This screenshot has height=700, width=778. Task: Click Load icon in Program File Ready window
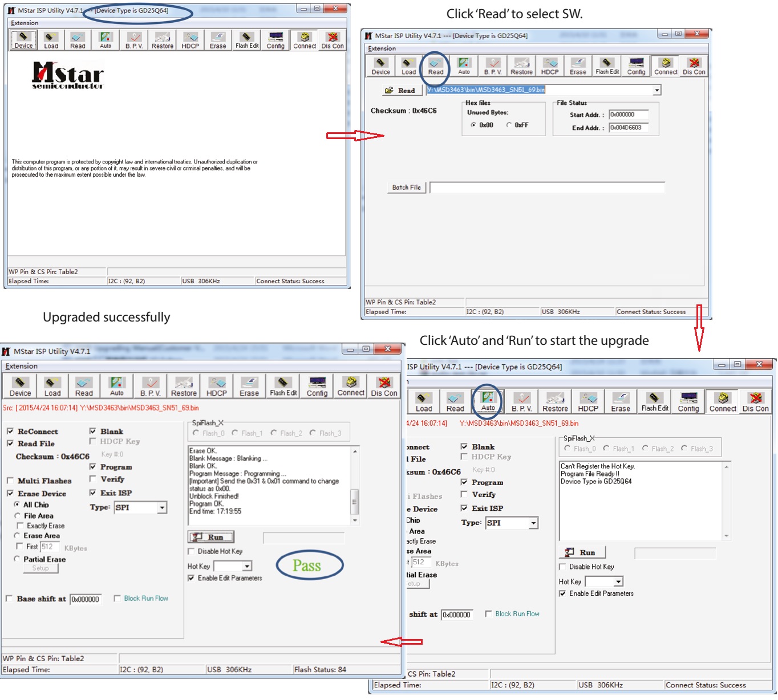(424, 401)
